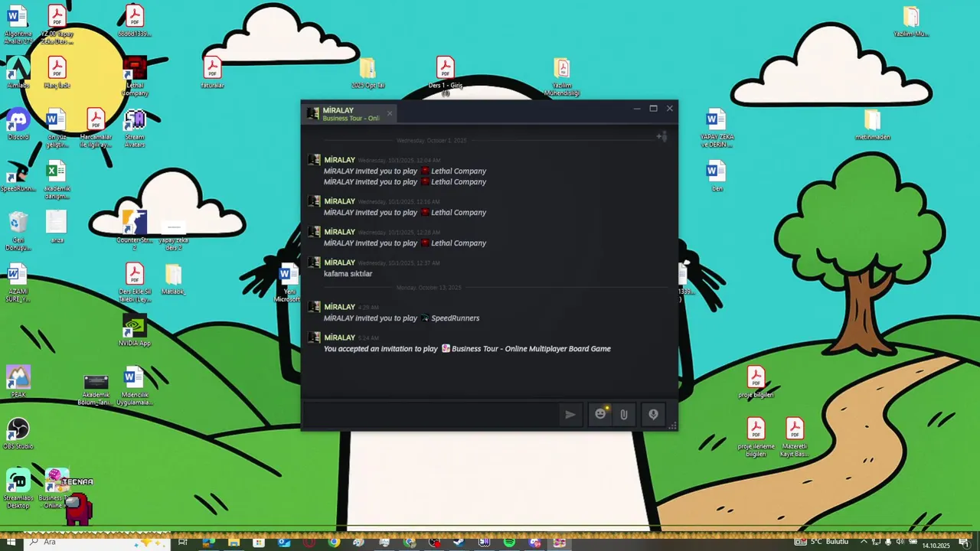Select the 'faturalar' PDF on desktop

pyautogui.click(x=212, y=73)
